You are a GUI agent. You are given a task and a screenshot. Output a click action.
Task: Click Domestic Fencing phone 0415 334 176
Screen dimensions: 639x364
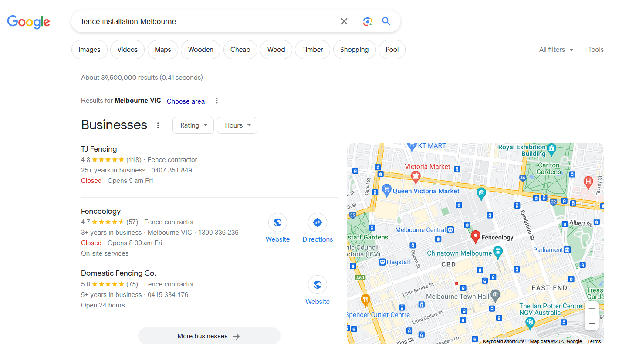coord(168,295)
